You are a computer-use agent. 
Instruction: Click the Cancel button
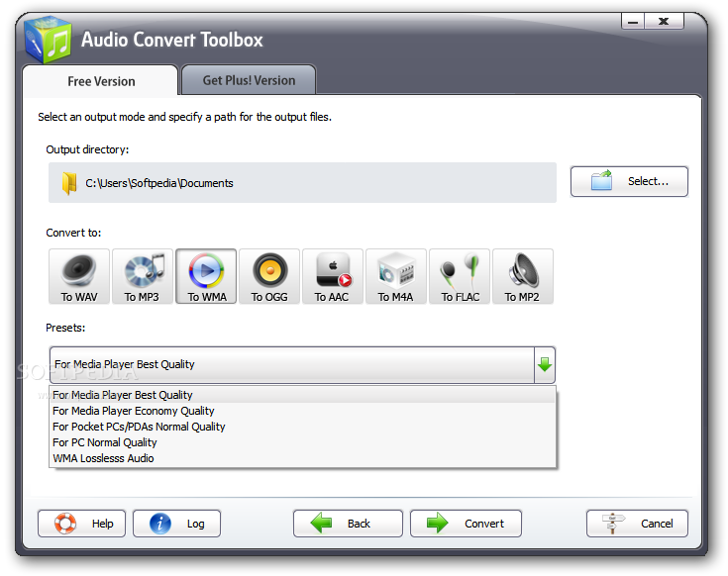click(x=637, y=524)
